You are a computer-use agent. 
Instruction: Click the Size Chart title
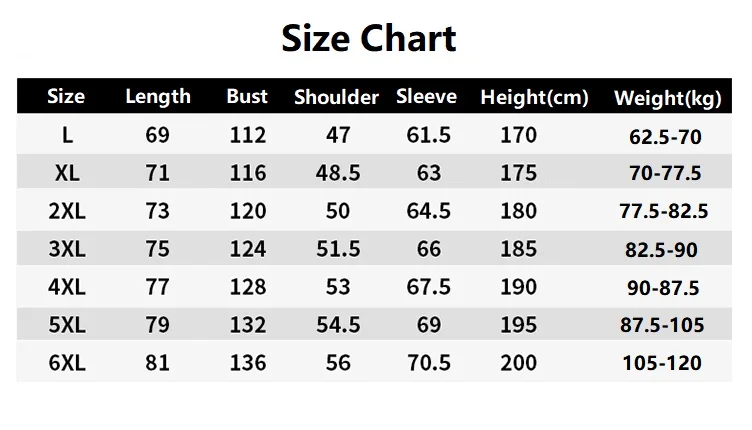pyautogui.click(x=368, y=39)
